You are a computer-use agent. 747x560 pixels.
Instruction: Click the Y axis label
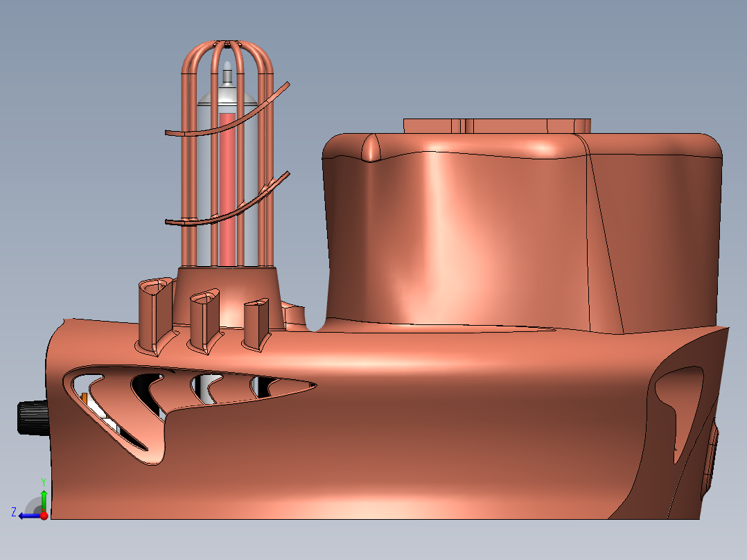43,480
